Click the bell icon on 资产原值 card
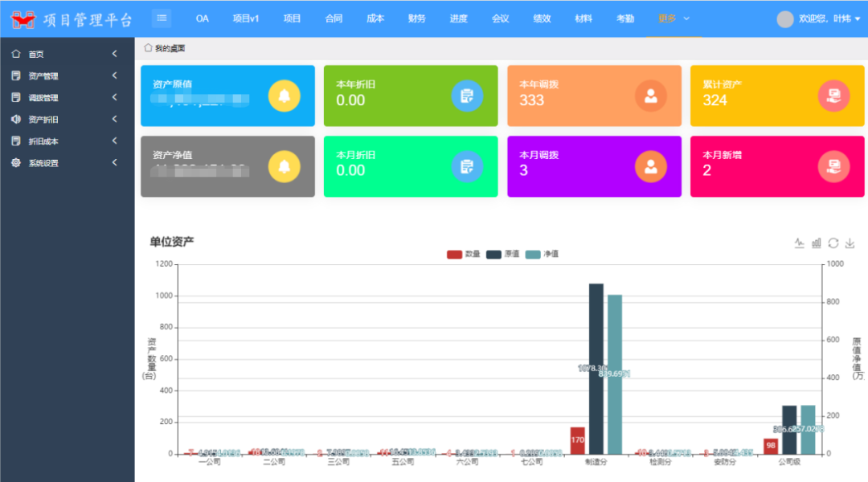This screenshot has height=482, width=868. click(284, 96)
